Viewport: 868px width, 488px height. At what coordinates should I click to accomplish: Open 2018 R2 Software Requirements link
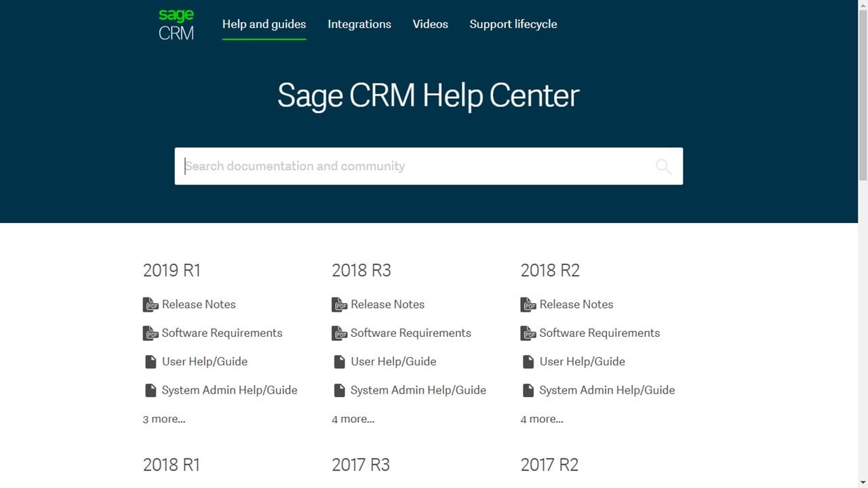click(x=599, y=333)
